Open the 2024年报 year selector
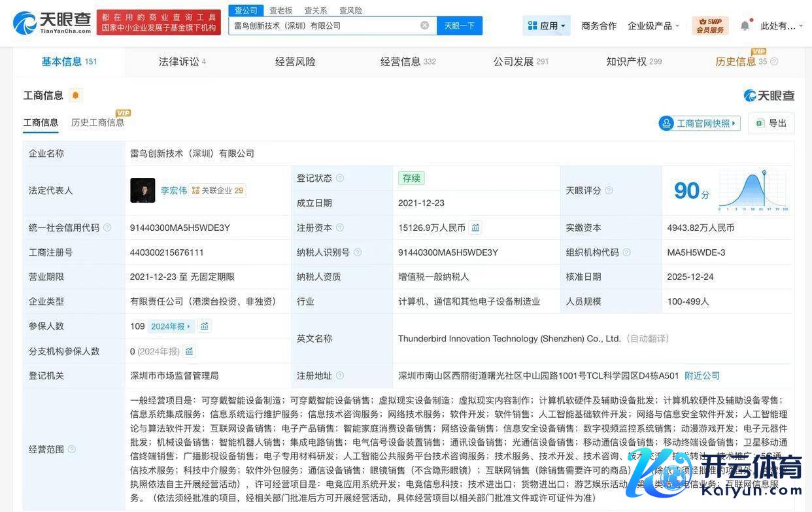The image size is (812, 512). pyautogui.click(x=171, y=326)
